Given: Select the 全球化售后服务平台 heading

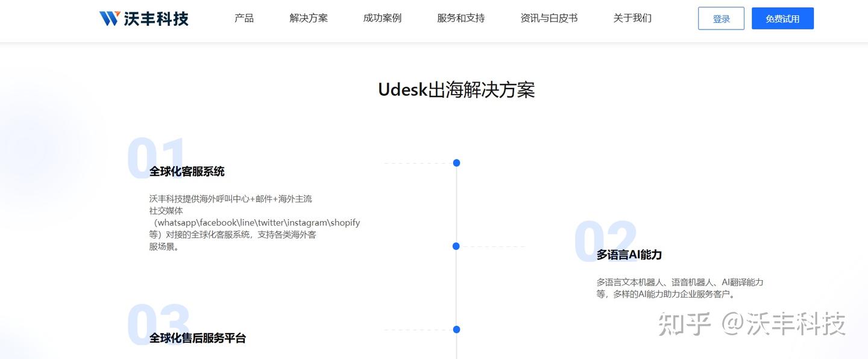Looking at the screenshot, I should tap(198, 338).
